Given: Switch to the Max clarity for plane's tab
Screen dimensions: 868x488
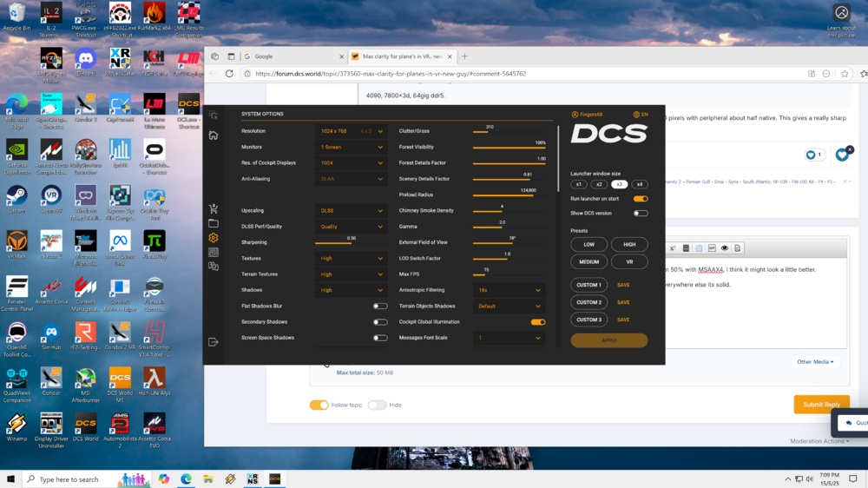Looking at the screenshot, I should pyautogui.click(x=403, y=56).
